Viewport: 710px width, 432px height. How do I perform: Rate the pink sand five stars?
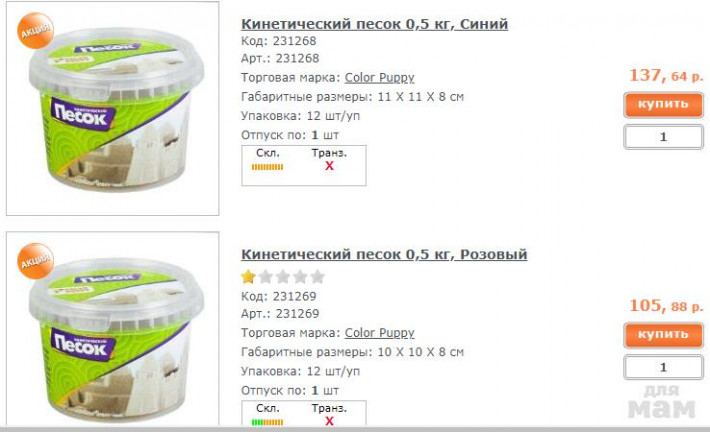318,276
